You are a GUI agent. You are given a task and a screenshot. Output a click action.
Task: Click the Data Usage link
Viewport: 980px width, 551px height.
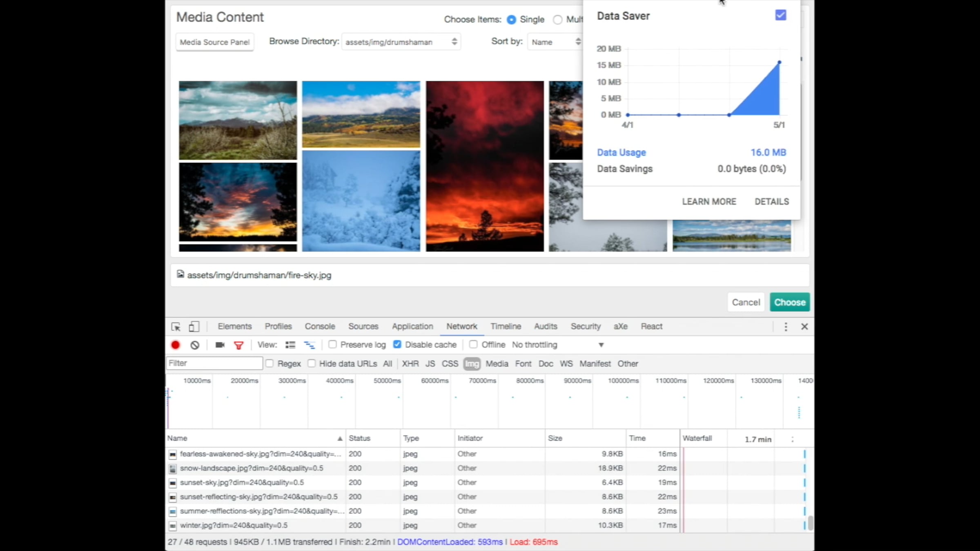click(621, 153)
